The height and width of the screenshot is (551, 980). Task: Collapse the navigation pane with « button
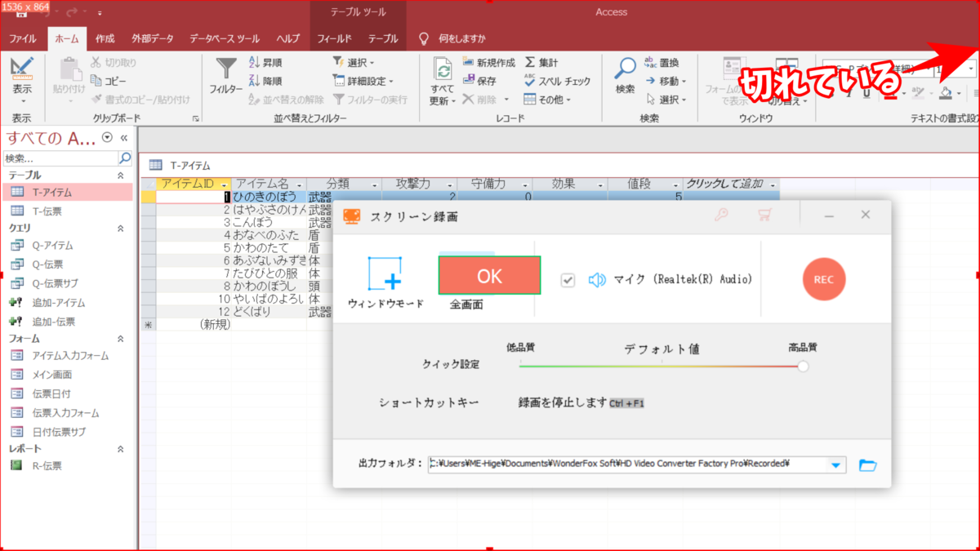pos(124,138)
